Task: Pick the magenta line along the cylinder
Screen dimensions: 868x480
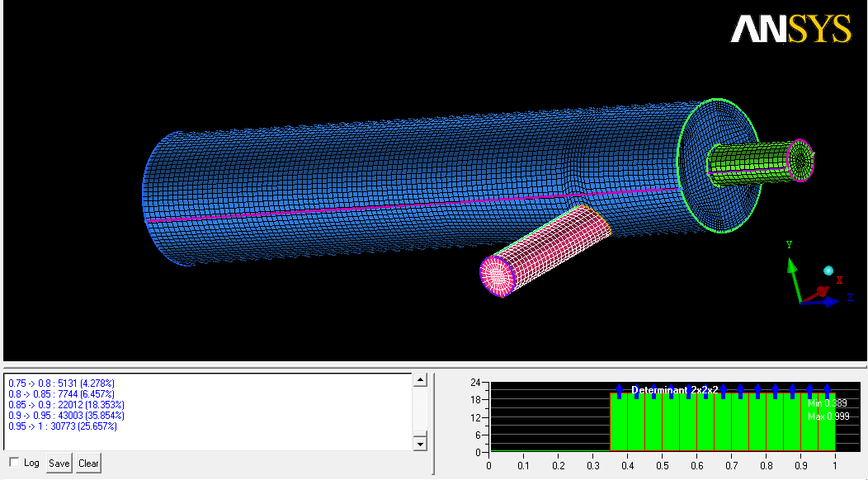Action: click(413, 204)
